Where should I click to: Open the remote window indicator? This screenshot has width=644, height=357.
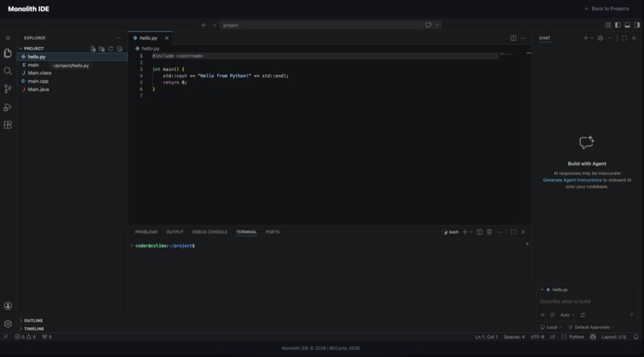pyautogui.click(x=6, y=337)
